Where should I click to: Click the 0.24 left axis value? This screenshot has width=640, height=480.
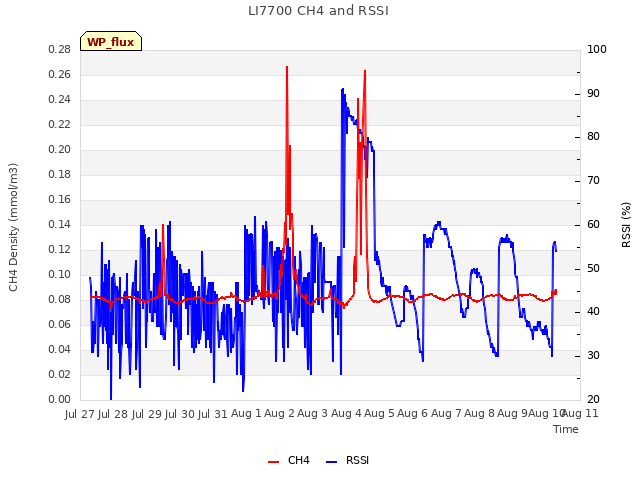click(60, 100)
